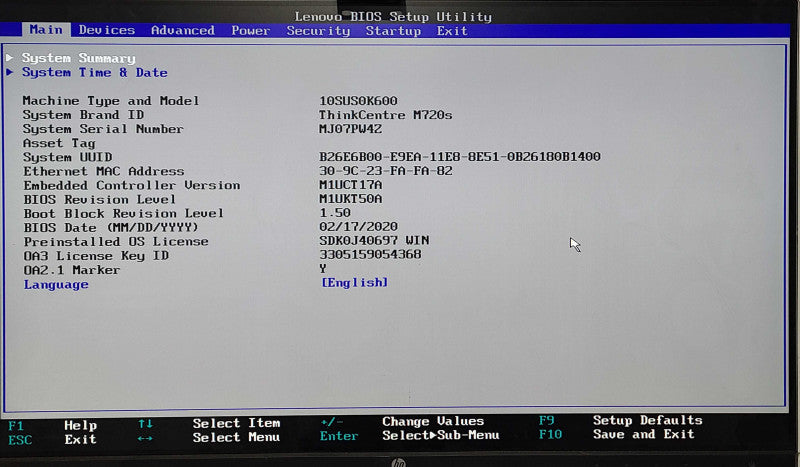Open System Summary entry
The width and height of the screenshot is (800, 467).
click(79, 58)
